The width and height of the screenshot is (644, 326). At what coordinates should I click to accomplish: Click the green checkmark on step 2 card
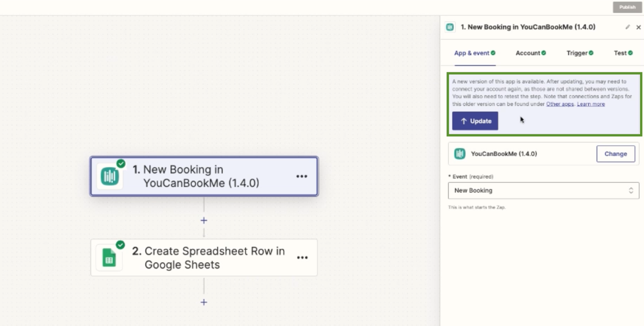120,245
